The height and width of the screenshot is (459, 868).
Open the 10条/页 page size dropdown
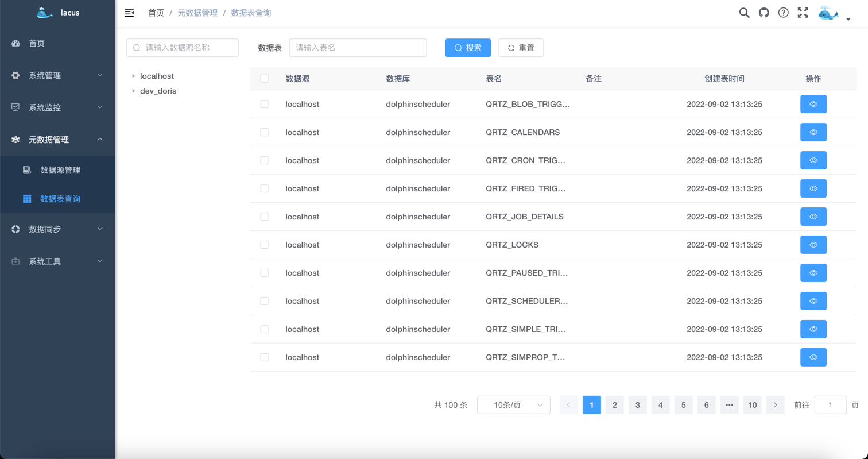pos(514,405)
